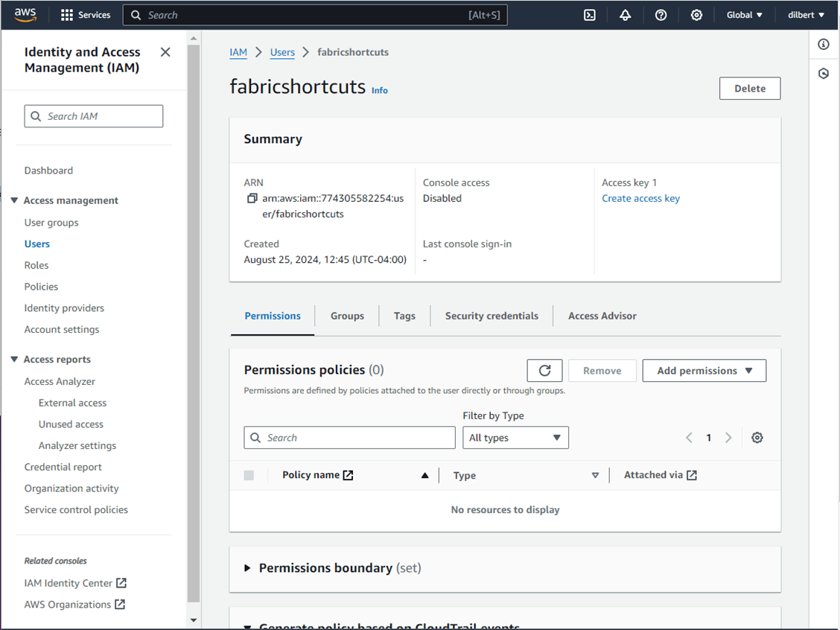
Task: Switch to the Access Advisor tab
Action: 602,316
